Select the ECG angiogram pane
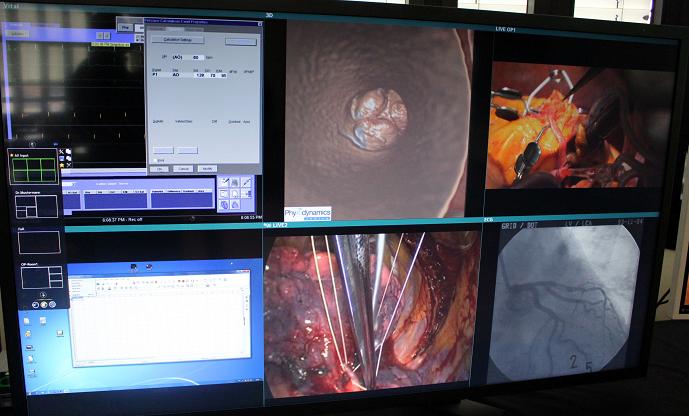The height and width of the screenshot is (416, 689). [x=565, y=302]
